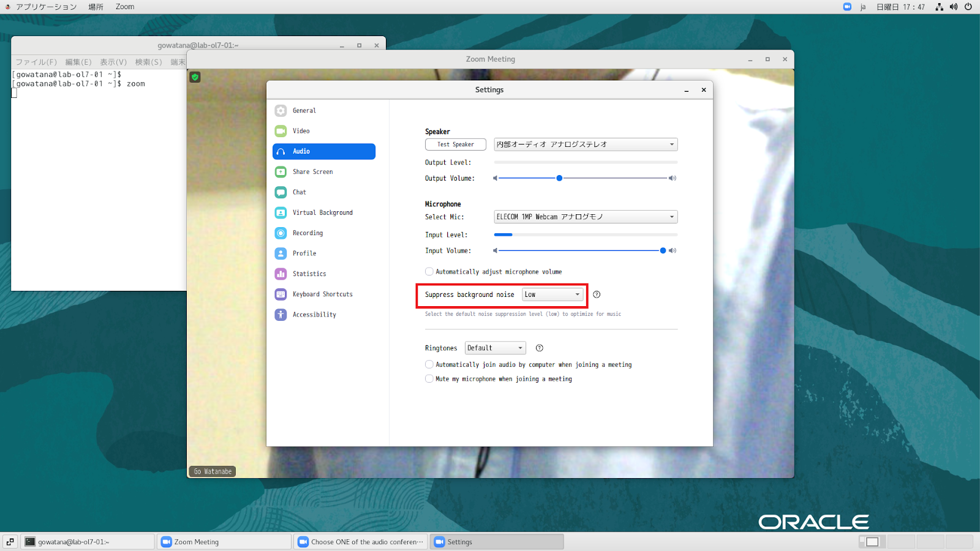Click the Test Speaker button
This screenshot has height=551, width=980.
click(456, 144)
